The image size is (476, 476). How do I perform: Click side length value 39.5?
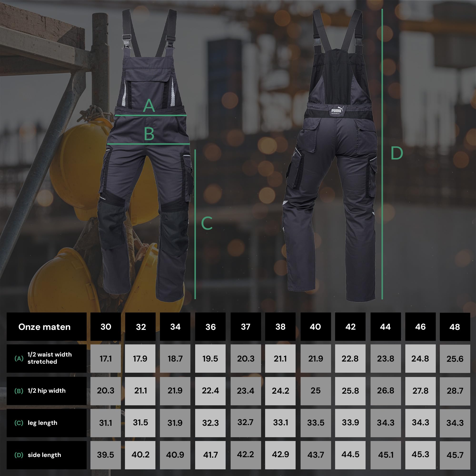[106, 455]
